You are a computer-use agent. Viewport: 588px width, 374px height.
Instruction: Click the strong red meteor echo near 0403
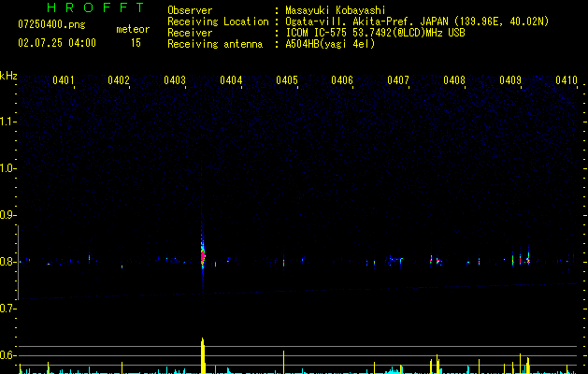203,256
